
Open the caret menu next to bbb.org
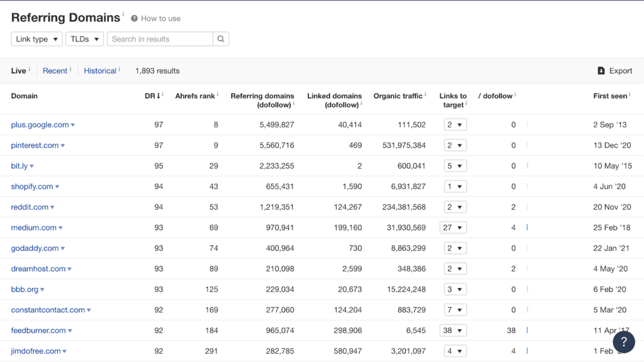(42, 290)
